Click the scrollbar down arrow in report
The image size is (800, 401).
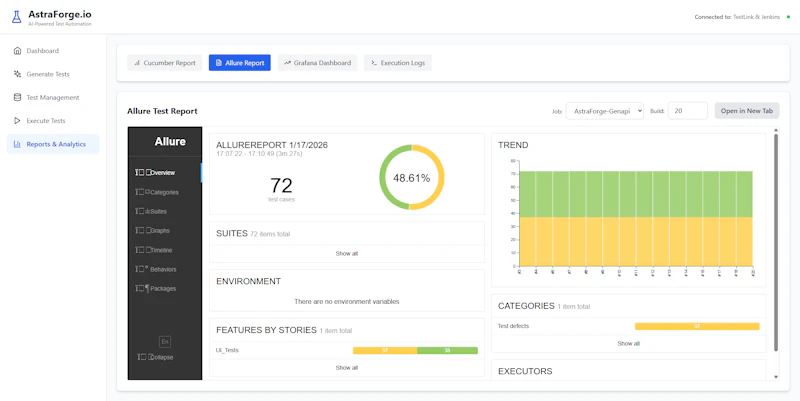pos(776,377)
